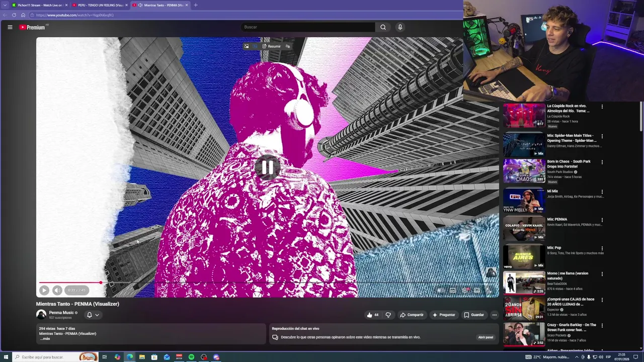The height and width of the screenshot is (362, 644).
Task: Show hidden system tray icons chevron
Action: [x=576, y=357]
